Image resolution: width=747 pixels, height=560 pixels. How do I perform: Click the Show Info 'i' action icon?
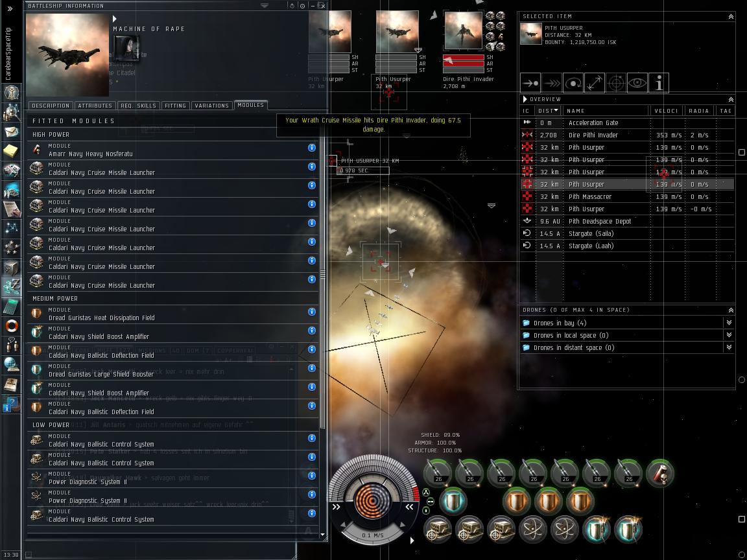[x=659, y=84]
